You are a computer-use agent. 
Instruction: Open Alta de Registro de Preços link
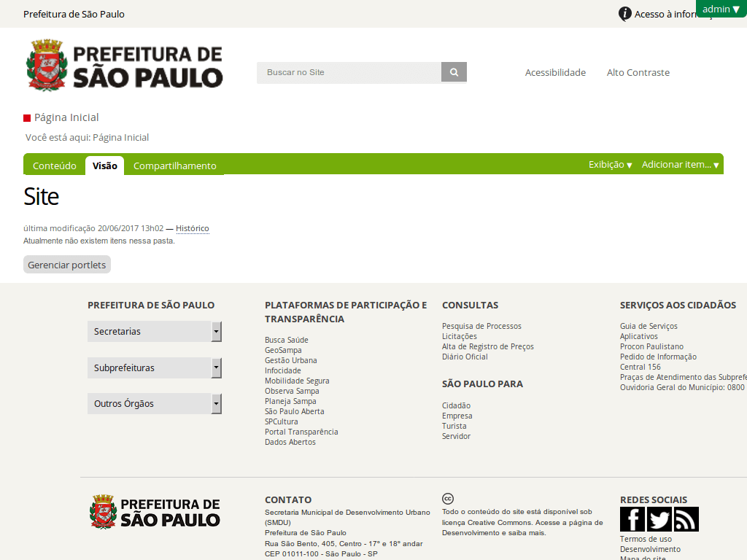pyautogui.click(x=488, y=346)
